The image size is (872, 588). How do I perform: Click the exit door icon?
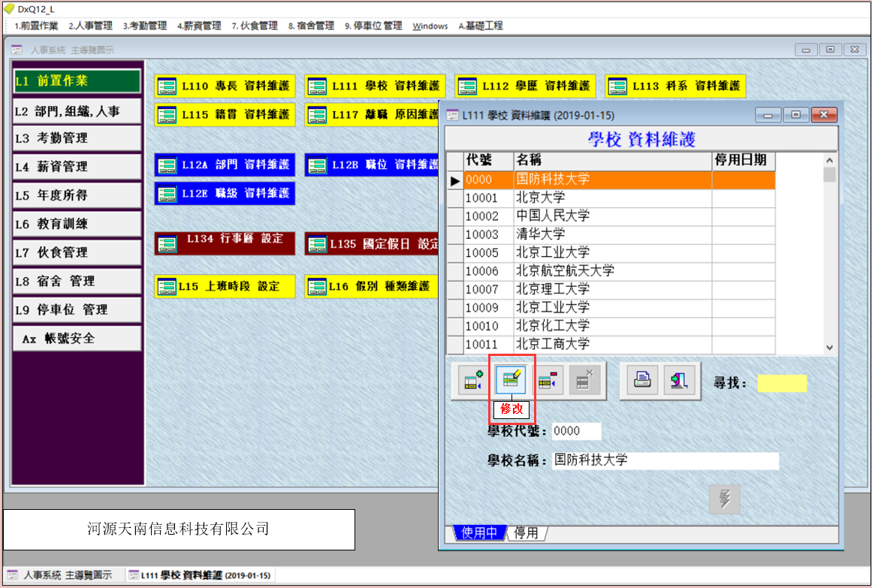coord(680,381)
